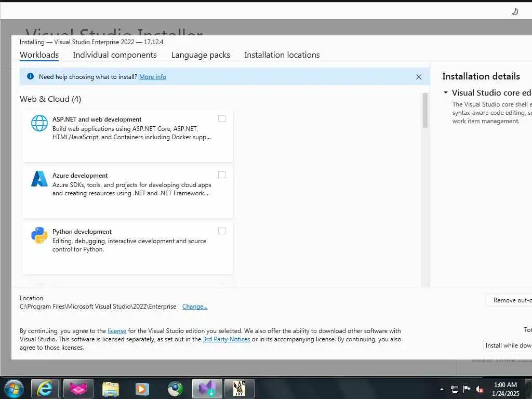Click the Installation details heading
The height and width of the screenshot is (399, 532).
(481, 76)
